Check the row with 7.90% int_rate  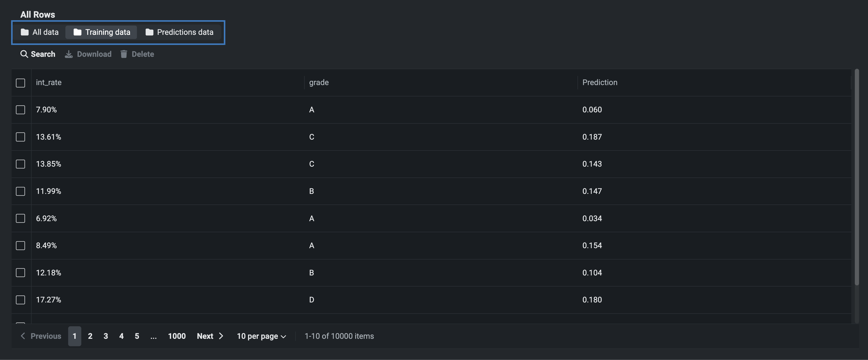[x=20, y=110]
